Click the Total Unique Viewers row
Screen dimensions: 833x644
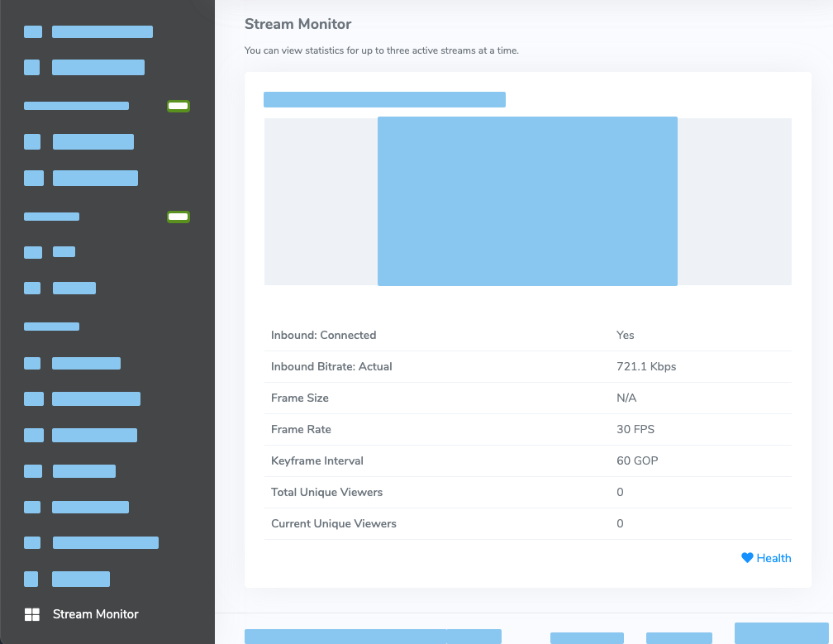[528, 492]
